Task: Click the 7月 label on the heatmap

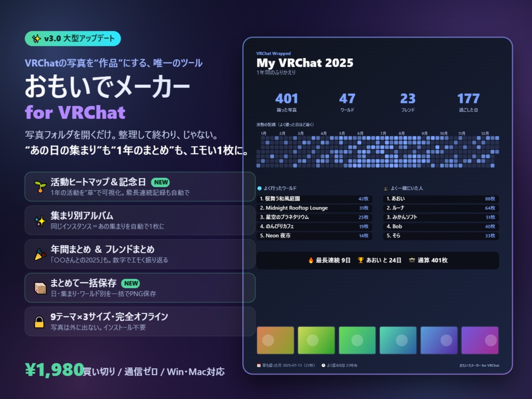Action: (x=383, y=134)
